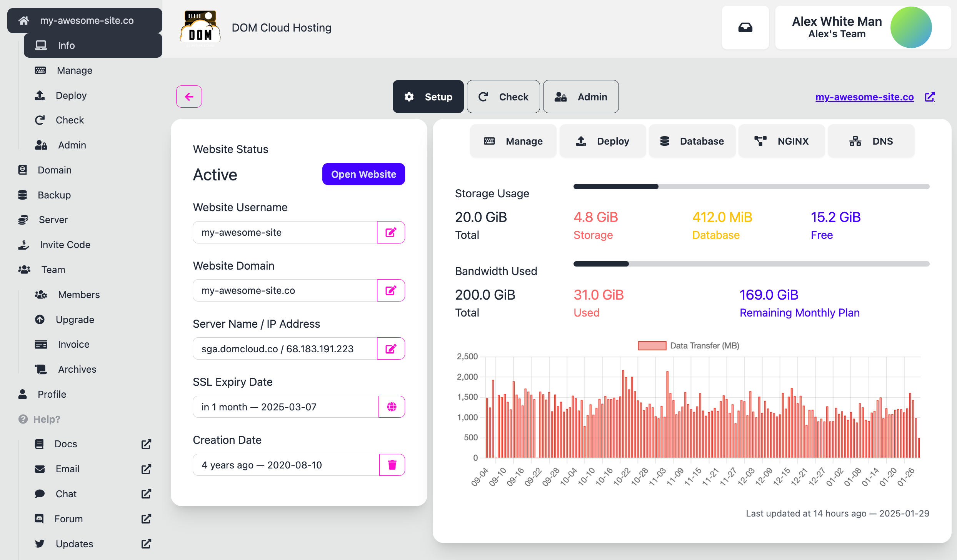Click the pink back arrow button
Image resolution: width=957 pixels, height=560 pixels.
coord(189,97)
